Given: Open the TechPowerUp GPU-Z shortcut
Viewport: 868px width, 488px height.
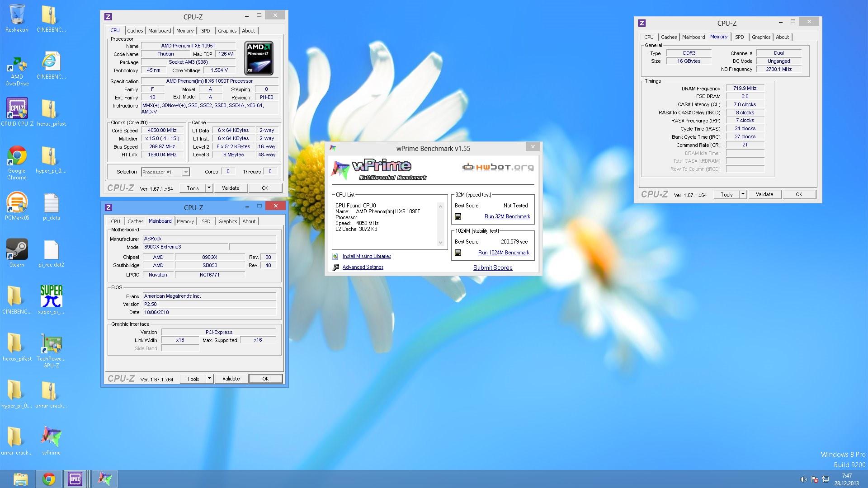Looking at the screenshot, I should [51, 351].
